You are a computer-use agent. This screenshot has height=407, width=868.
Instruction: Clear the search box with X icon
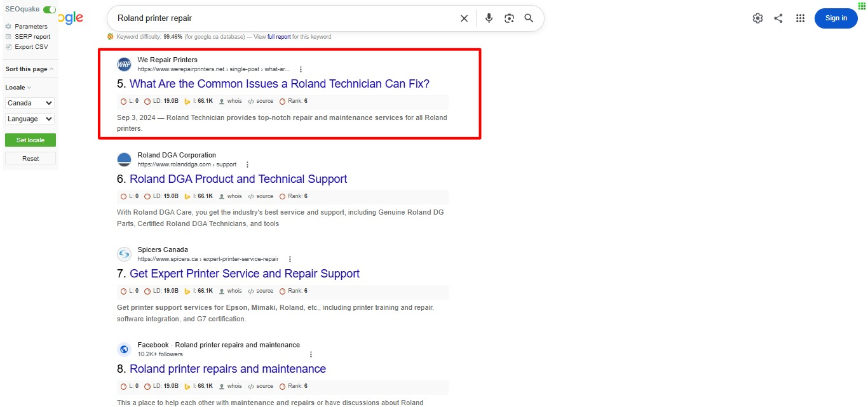464,18
